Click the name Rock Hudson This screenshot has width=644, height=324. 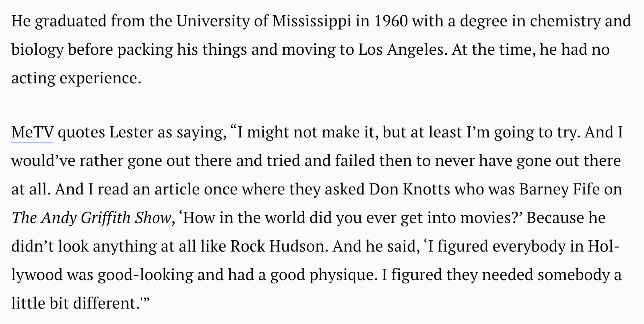(x=277, y=246)
